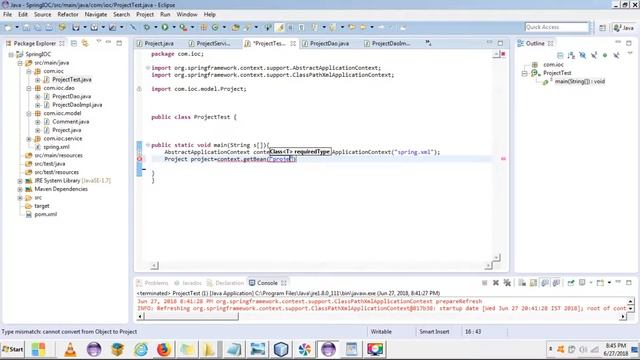Click Terminate (stop square) in Console
The width and height of the screenshot is (640, 360).
[x=484, y=282]
